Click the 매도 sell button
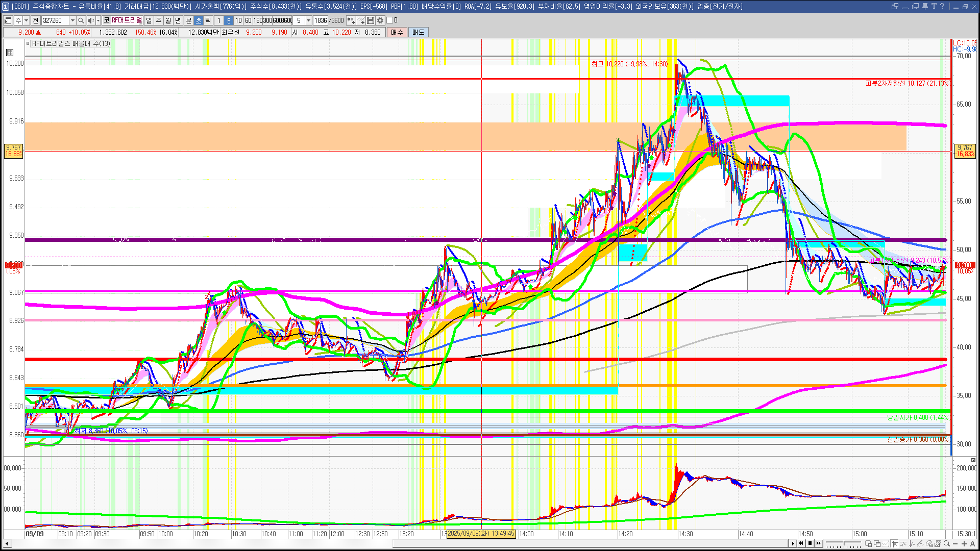 [x=418, y=32]
